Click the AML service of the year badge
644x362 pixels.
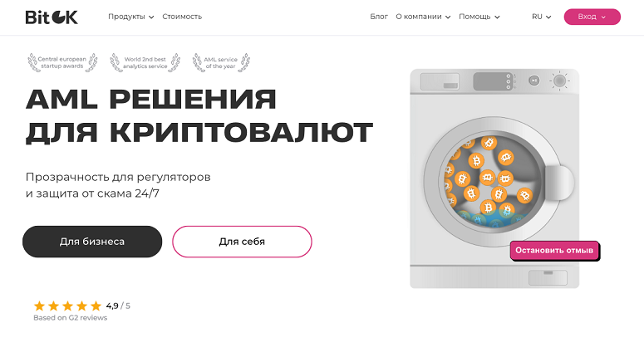[221, 63]
